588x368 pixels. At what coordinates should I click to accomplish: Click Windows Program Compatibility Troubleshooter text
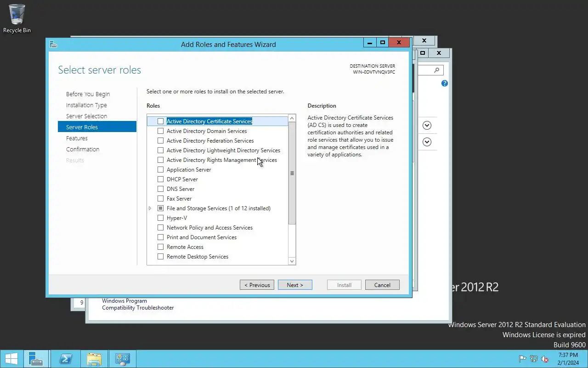tap(138, 304)
